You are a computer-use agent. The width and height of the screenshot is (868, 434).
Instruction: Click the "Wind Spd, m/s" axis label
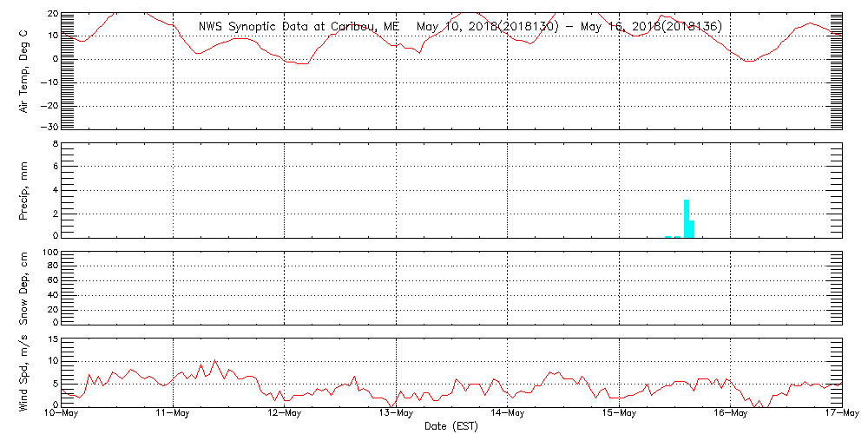click(x=24, y=373)
